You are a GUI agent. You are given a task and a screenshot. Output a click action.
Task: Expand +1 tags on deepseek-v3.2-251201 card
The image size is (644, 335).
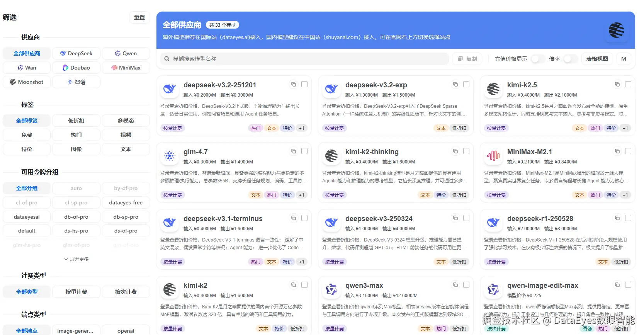coord(302,128)
